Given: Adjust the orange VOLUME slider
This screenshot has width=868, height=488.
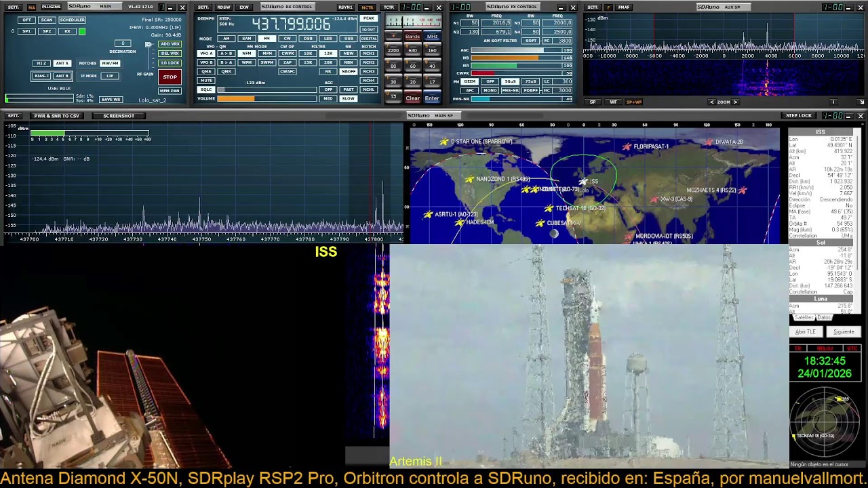Looking at the screenshot, I should click(x=267, y=98).
